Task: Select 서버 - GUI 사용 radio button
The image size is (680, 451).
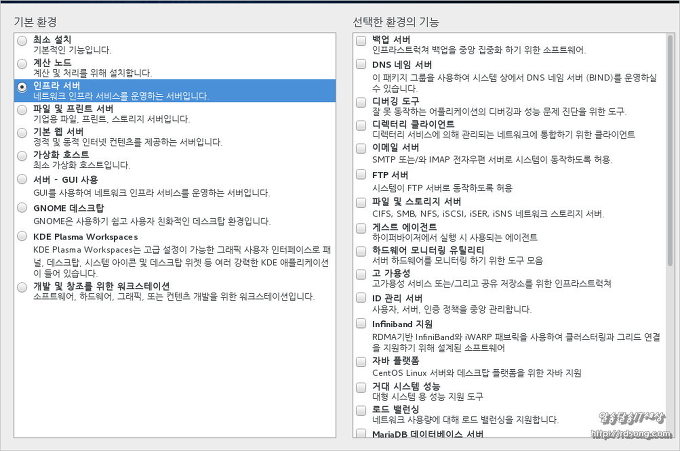Action: coord(22,180)
